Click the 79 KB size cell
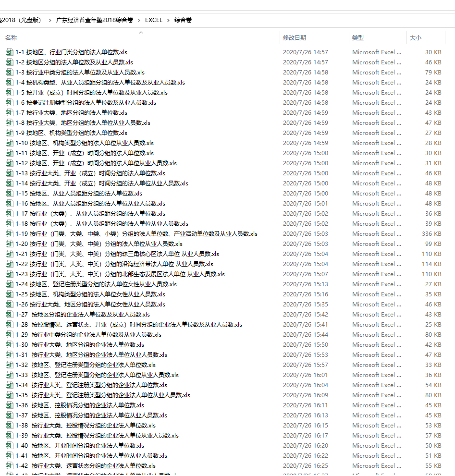Viewport: 455px width, 476px height. [433, 72]
